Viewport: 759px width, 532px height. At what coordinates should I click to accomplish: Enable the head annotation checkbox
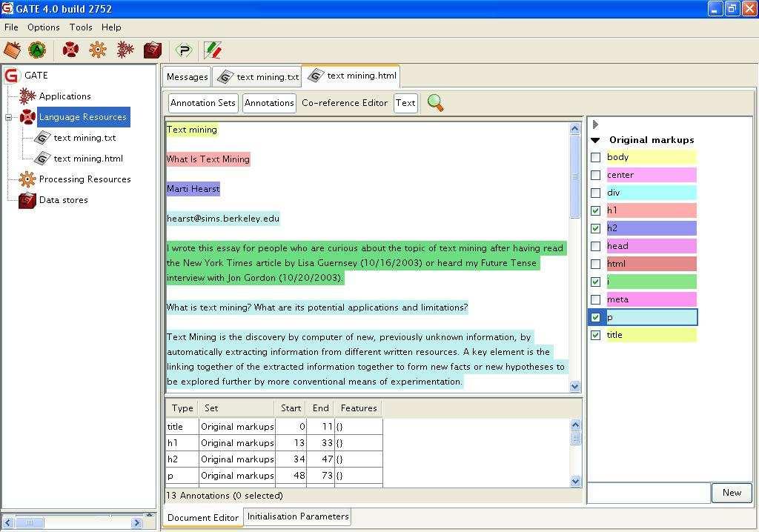(x=596, y=247)
